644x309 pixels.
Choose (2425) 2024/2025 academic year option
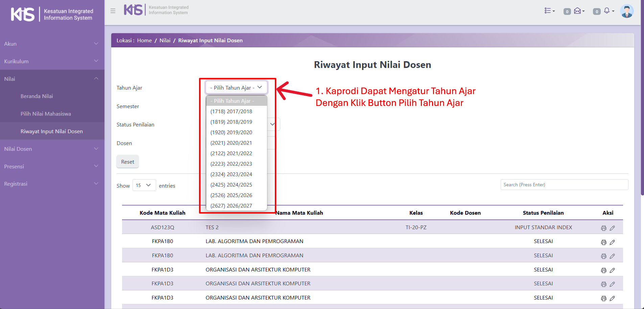[231, 185]
